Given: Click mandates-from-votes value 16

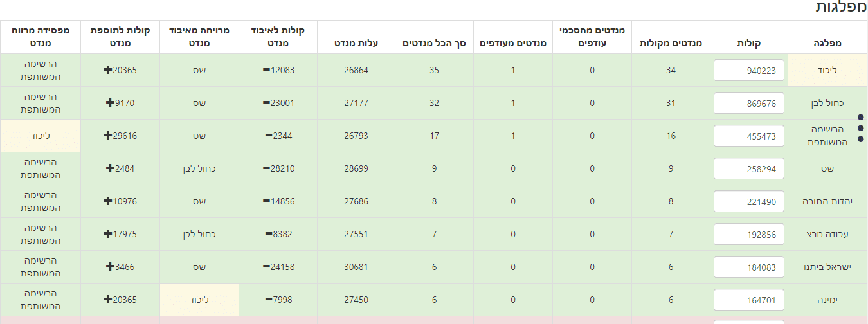Looking at the screenshot, I should [671, 136].
